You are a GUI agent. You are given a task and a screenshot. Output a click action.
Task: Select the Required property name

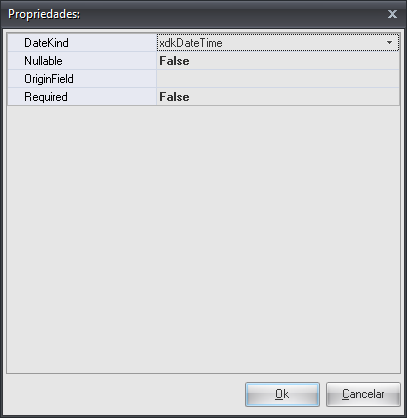46,97
